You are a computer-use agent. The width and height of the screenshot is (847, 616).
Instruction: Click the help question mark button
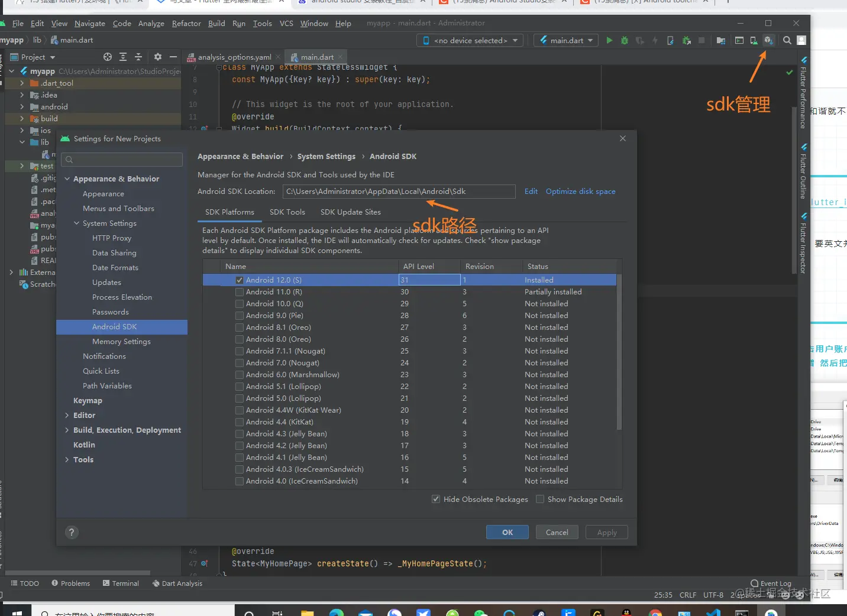[x=72, y=532]
